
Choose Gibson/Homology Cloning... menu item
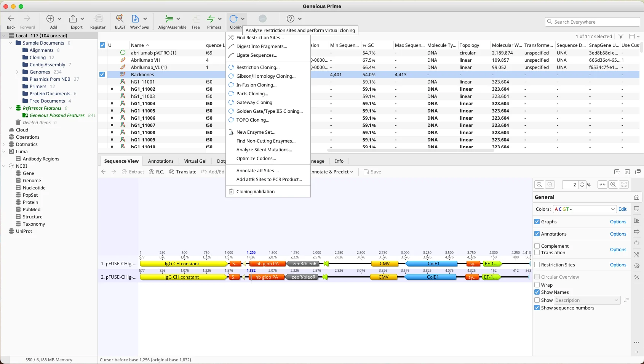[x=268, y=76]
